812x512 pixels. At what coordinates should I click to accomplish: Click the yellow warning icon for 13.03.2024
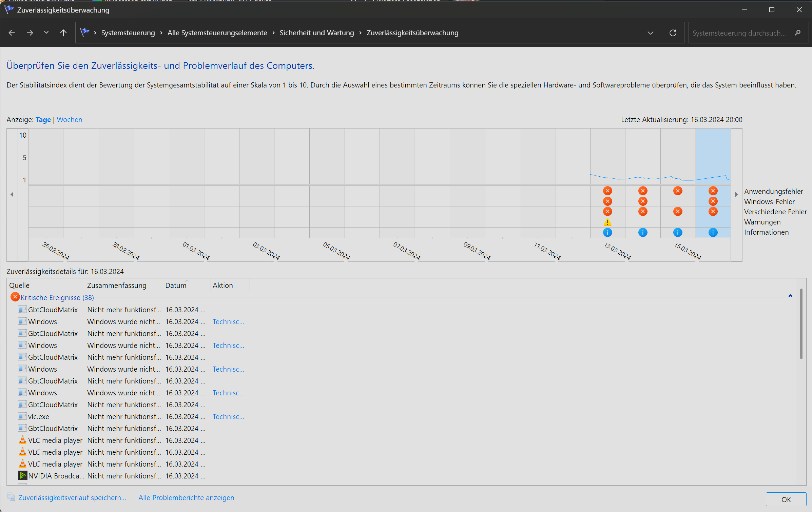[x=607, y=222]
